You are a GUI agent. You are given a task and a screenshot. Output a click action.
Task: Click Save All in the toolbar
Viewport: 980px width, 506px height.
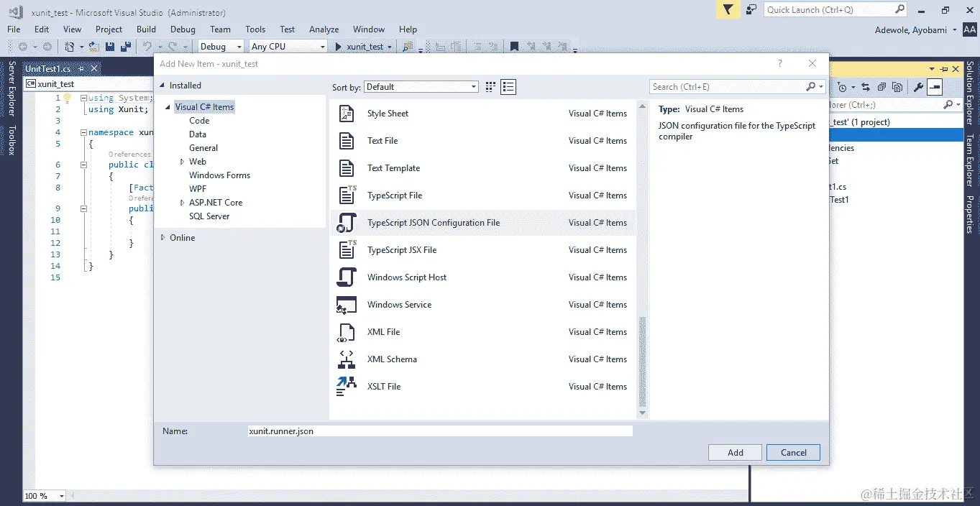tap(126, 47)
